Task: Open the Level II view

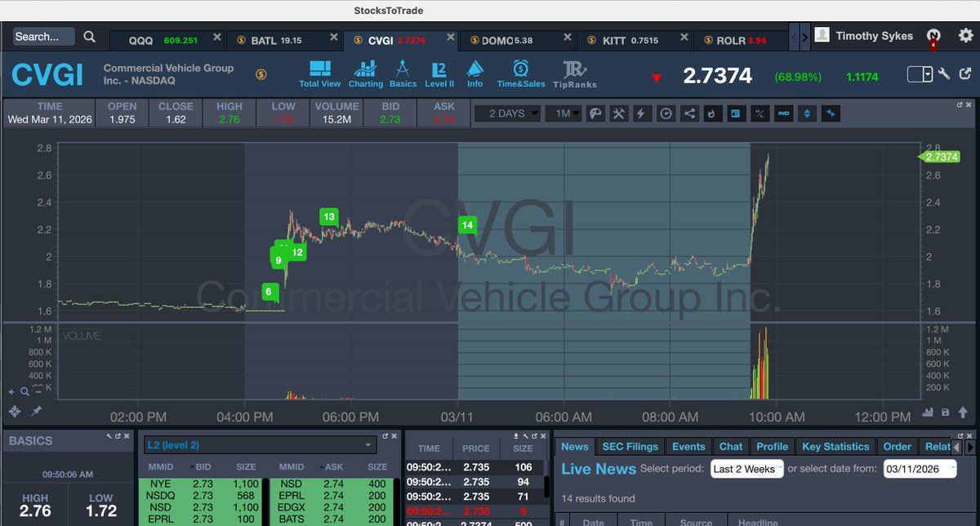Action: 439,74
